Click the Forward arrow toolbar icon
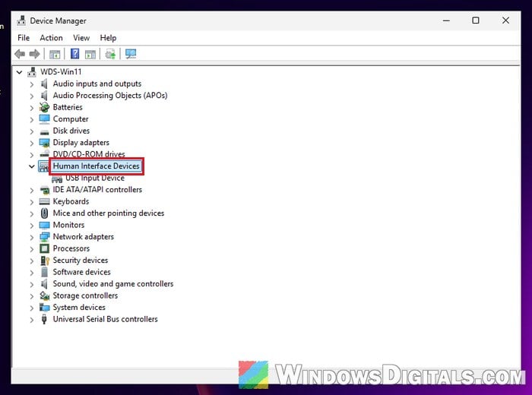The image size is (532, 395). click(x=35, y=54)
